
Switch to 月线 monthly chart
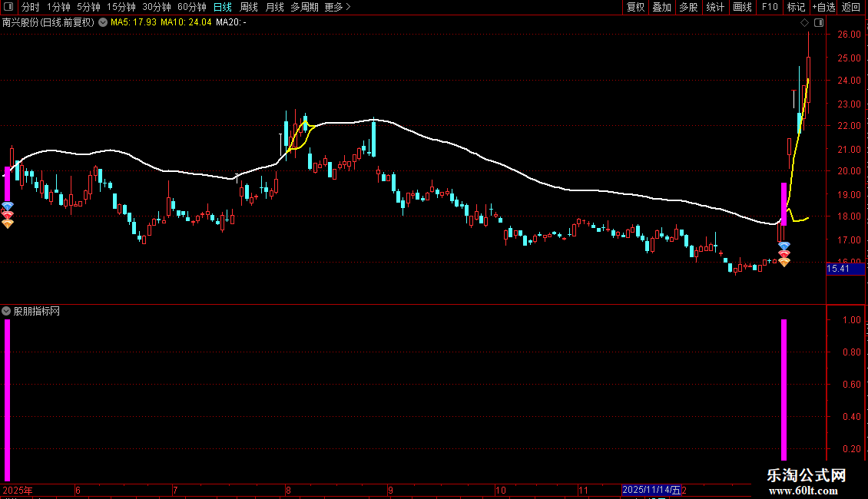pyautogui.click(x=274, y=7)
